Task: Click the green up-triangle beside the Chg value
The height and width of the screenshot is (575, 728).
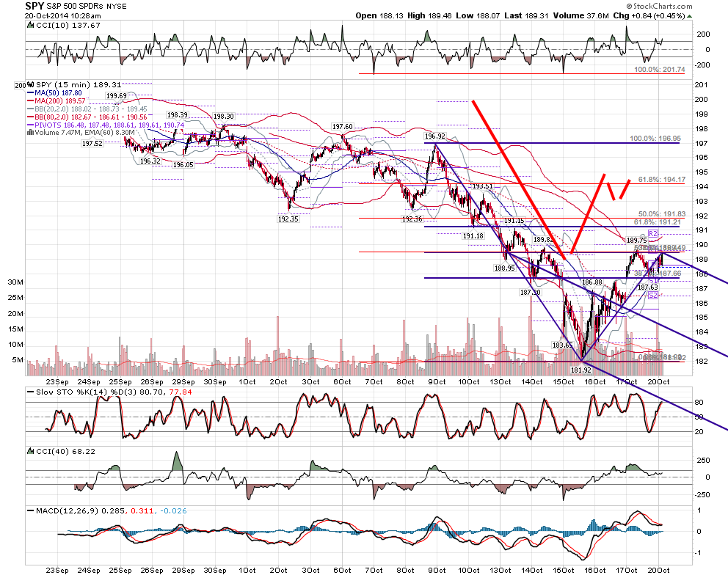Action: [x=689, y=16]
